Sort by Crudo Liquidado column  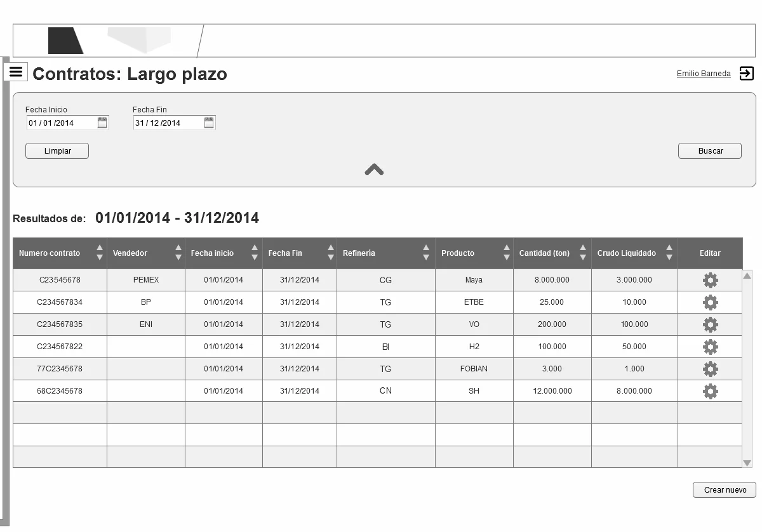coord(669,253)
